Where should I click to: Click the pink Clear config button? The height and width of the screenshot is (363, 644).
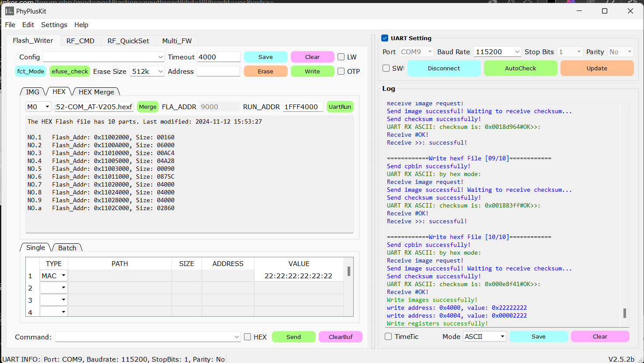312,57
